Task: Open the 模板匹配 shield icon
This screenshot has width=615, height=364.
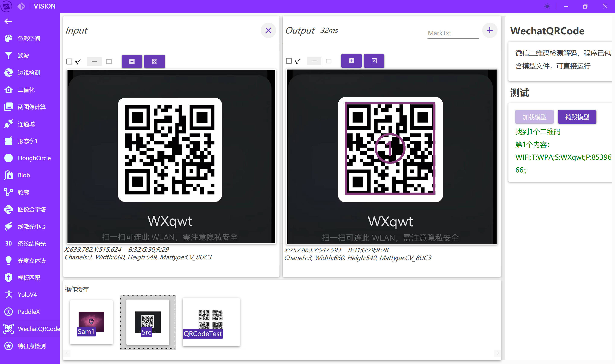Action: click(x=9, y=278)
